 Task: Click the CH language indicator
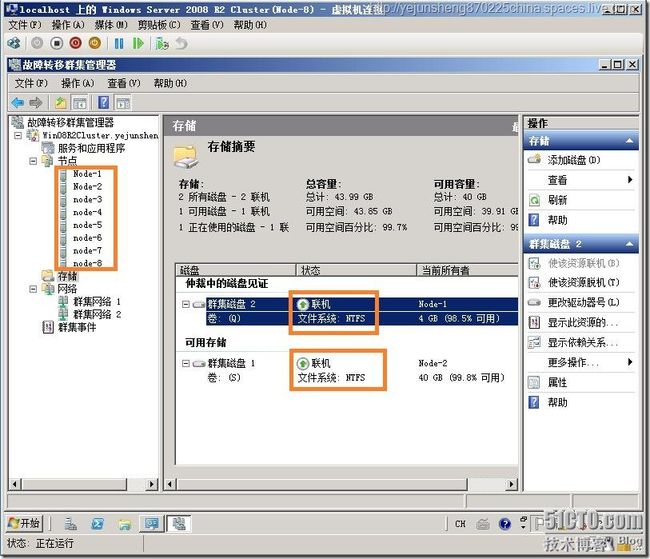tap(460, 524)
